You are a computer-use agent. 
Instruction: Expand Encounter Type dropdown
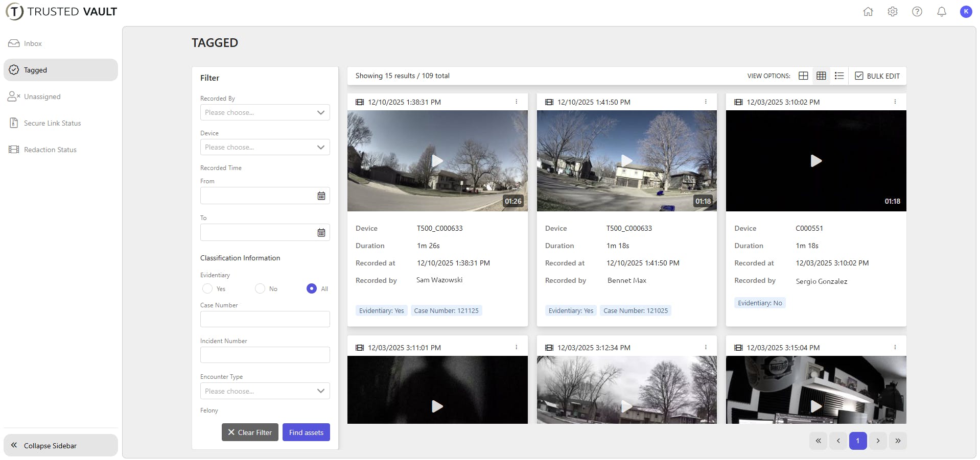pyautogui.click(x=265, y=391)
